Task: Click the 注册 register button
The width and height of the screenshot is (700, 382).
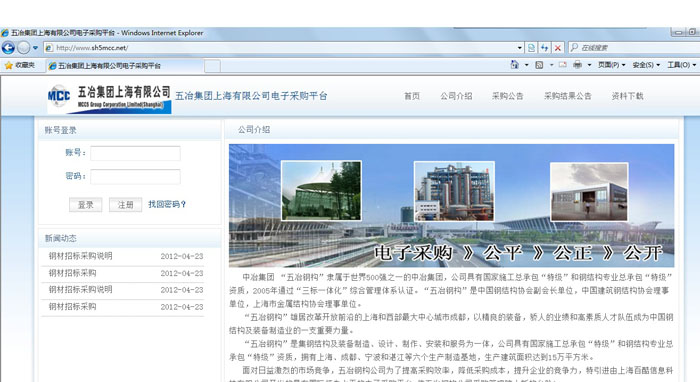Action: [x=125, y=205]
